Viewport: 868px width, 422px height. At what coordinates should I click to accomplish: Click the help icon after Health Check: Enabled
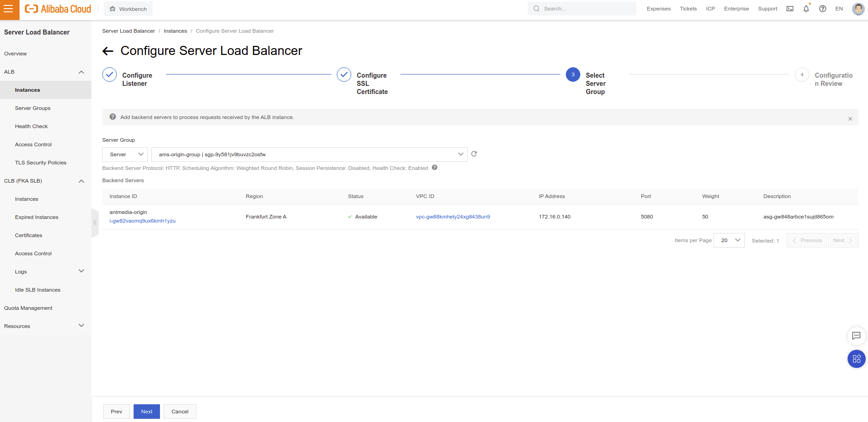click(x=434, y=168)
